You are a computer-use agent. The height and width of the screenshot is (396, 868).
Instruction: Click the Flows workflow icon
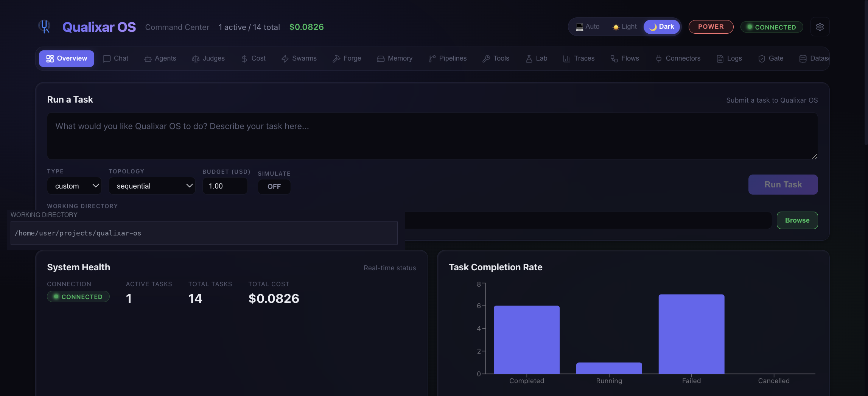(x=614, y=59)
